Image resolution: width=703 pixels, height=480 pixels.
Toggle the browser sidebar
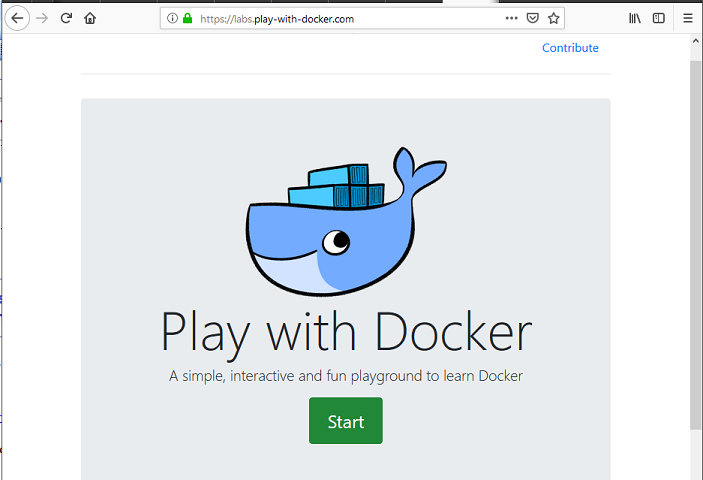tap(659, 18)
